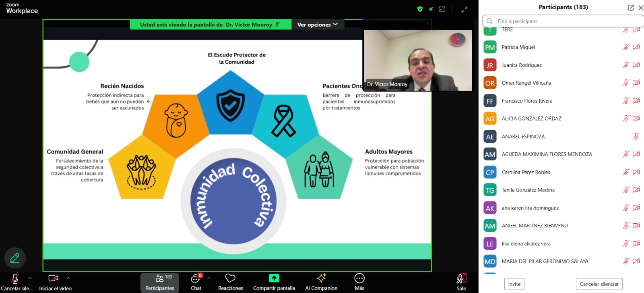Open the Más three-dots menu

(x=359, y=278)
